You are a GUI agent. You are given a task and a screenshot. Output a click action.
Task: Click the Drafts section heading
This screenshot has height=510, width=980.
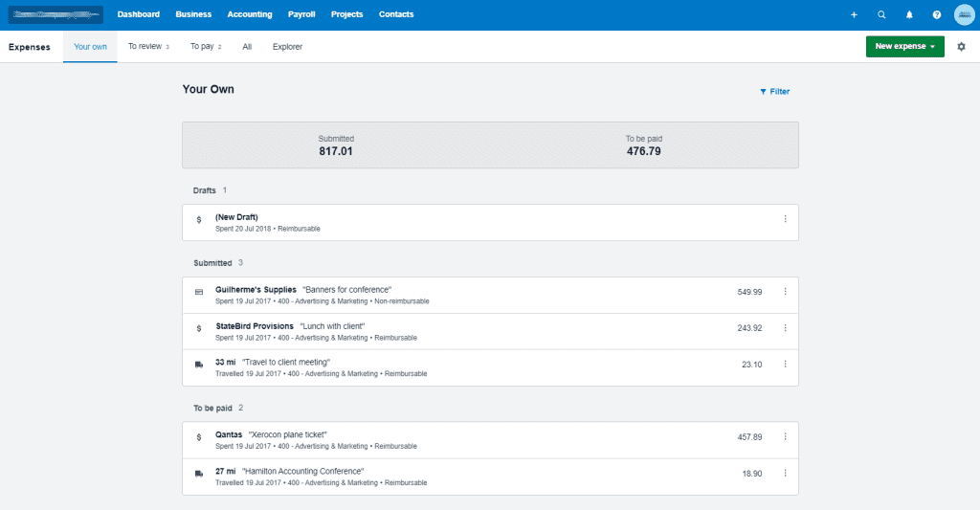[205, 190]
